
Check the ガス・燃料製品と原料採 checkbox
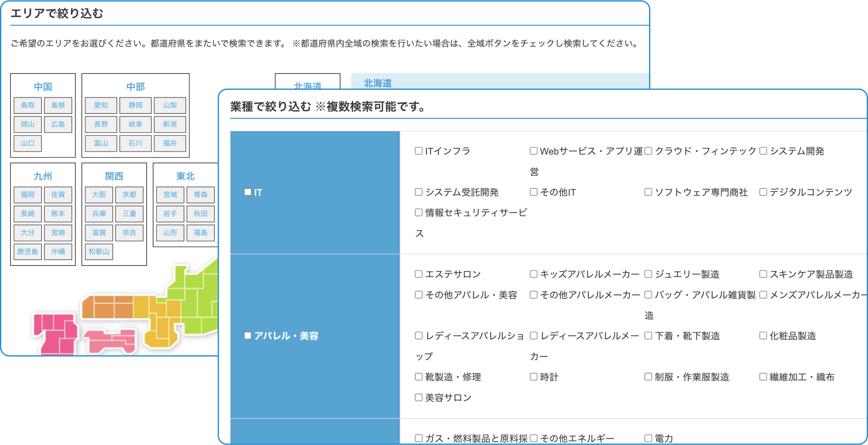pyautogui.click(x=418, y=438)
